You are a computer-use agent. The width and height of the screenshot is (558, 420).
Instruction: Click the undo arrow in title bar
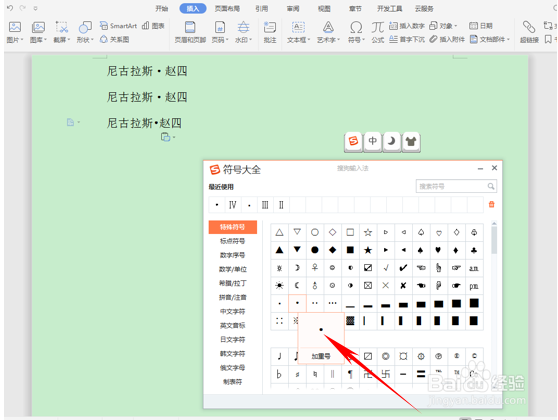click(x=10, y=7)
